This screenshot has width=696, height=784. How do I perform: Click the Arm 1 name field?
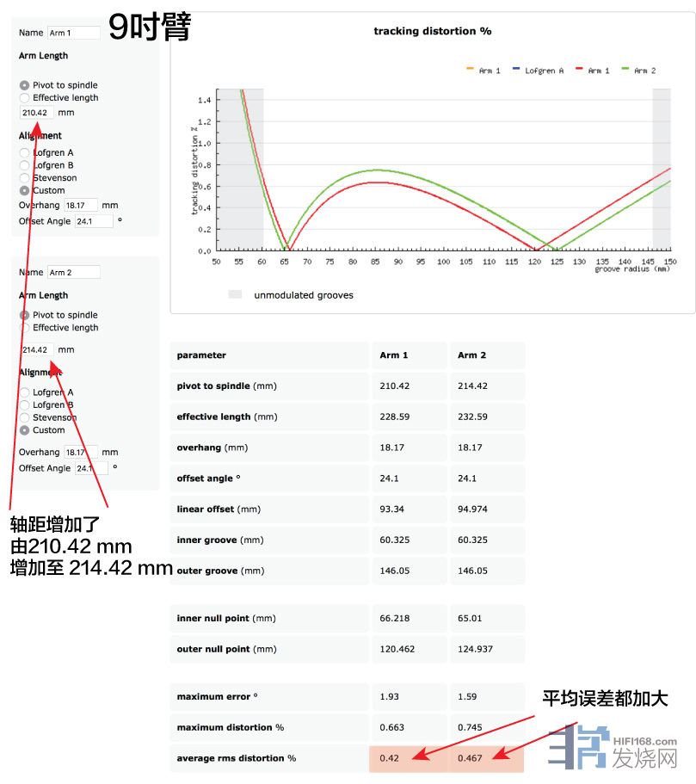coord(73,33)
